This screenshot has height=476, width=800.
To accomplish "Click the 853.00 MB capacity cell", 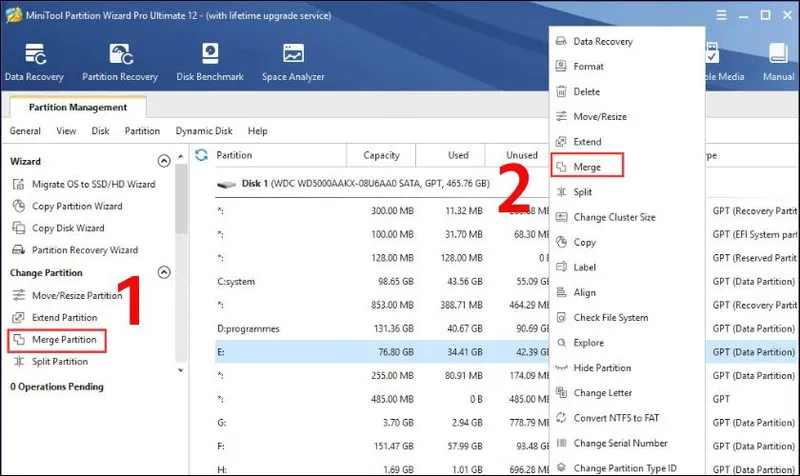I will [x=392, y=305].
